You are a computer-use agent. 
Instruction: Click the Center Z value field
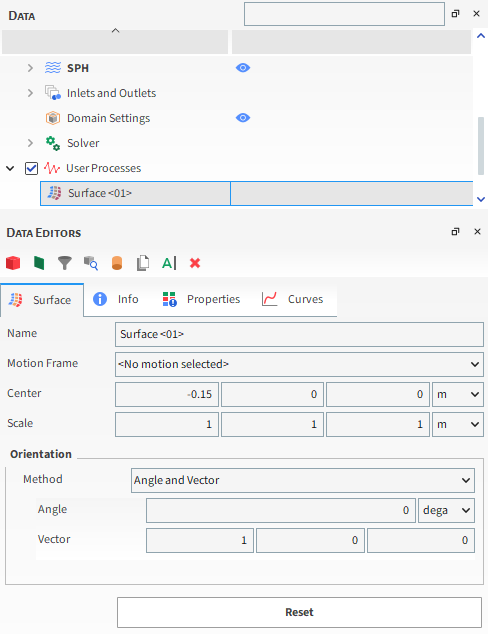[378, 394]
